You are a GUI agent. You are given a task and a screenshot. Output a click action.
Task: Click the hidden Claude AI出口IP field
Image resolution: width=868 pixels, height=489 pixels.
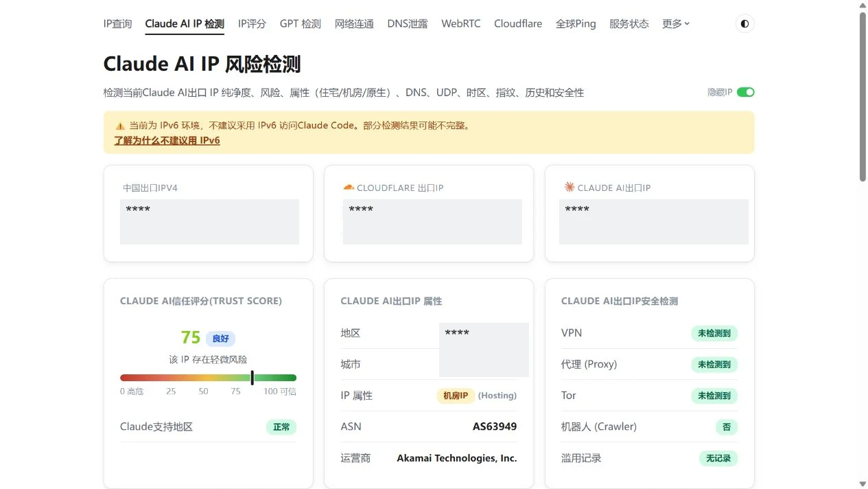click(x=653, y=222)
